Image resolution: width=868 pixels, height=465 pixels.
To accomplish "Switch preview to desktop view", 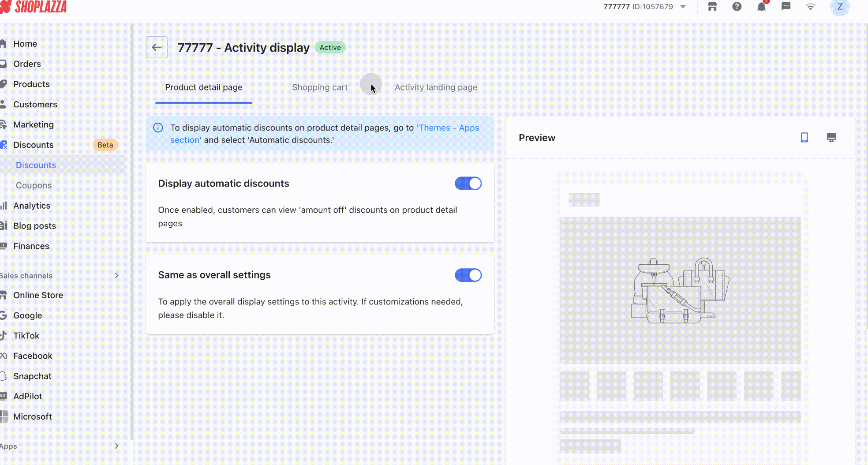I will click(x=831, y=138).
